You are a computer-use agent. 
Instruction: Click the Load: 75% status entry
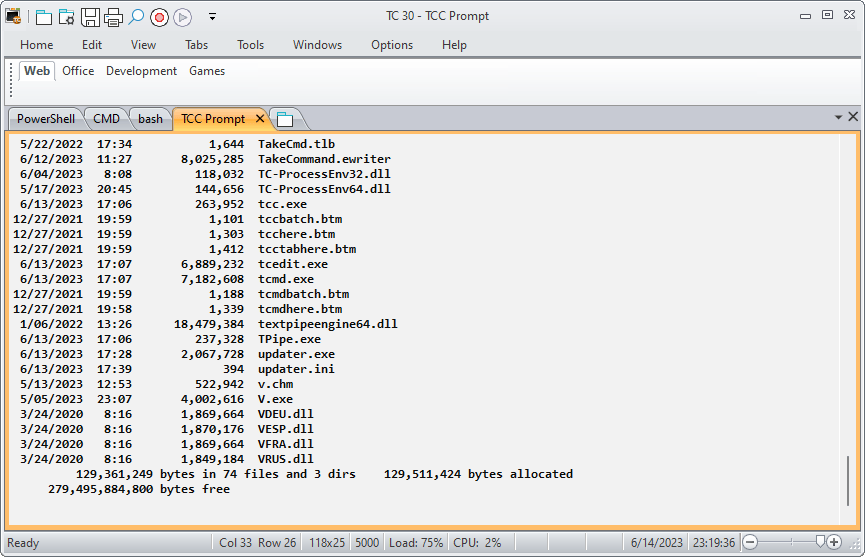coord(416,543)
